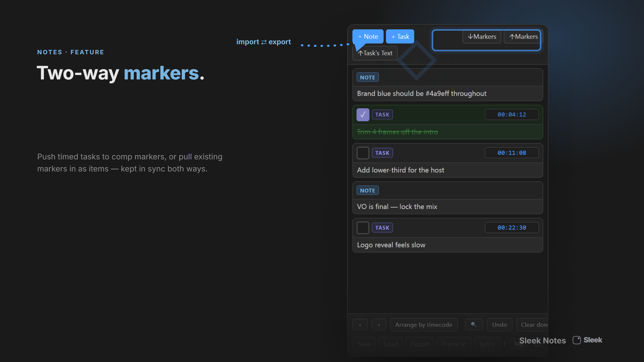Click the Undo button
This screenshot has width=644, height=362.
click(x=499, y=325)
